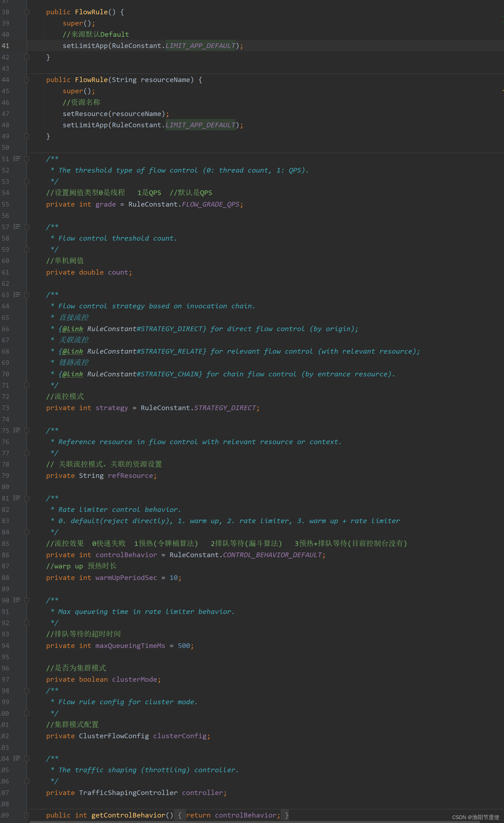Click the clusterMode field name
Image resolution: width=504 pixels, height=823 pixels.
(x=135, y=679)
